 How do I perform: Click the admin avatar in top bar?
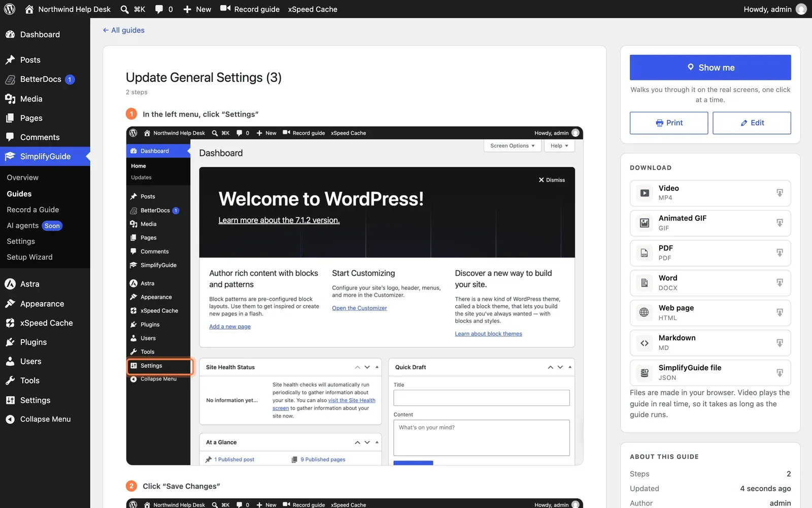[801, 9]
